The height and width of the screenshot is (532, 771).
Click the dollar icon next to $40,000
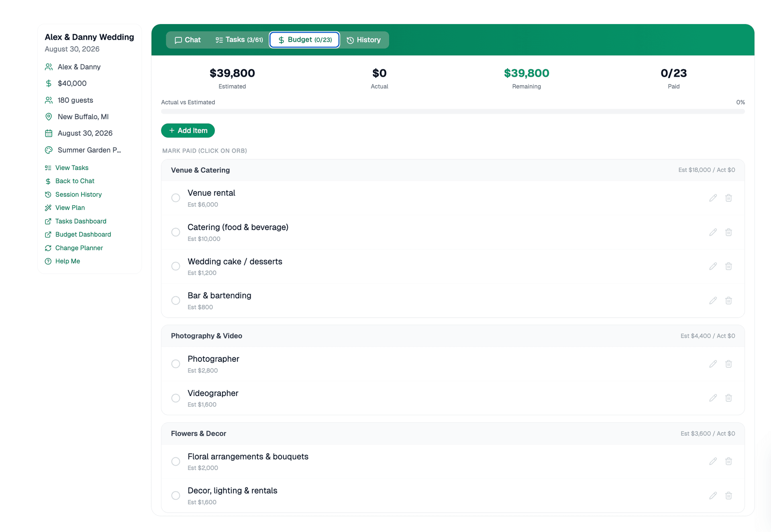coord(49,83)
